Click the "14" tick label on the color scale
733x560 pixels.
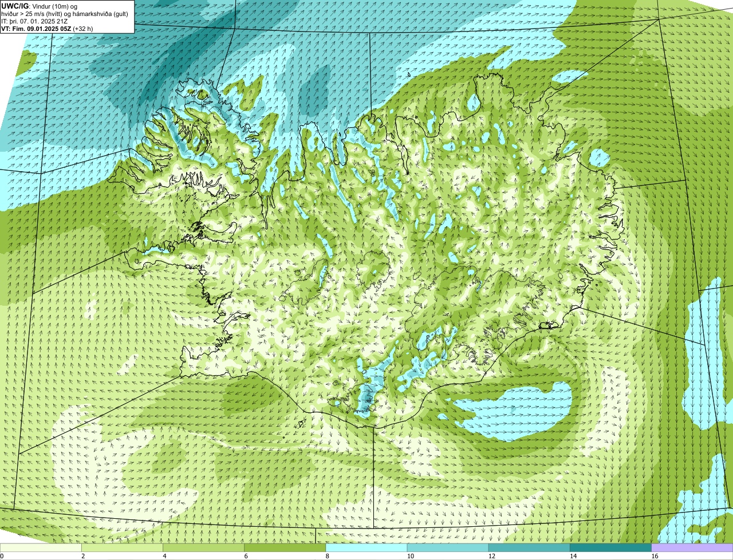(573, 556)
